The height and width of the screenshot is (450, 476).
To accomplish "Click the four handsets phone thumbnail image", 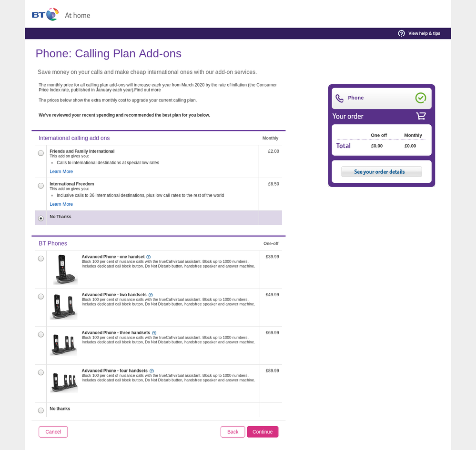I will 64,382.
